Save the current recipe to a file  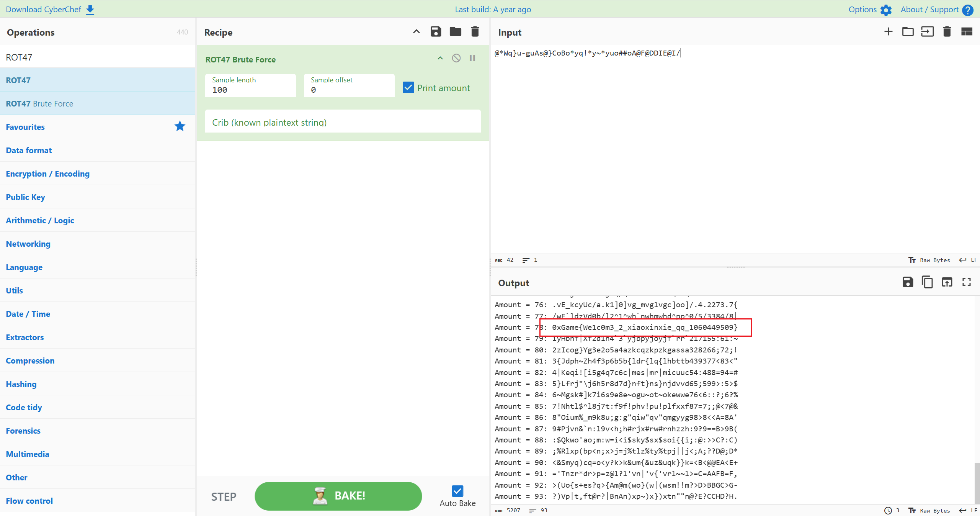[436, 31]
